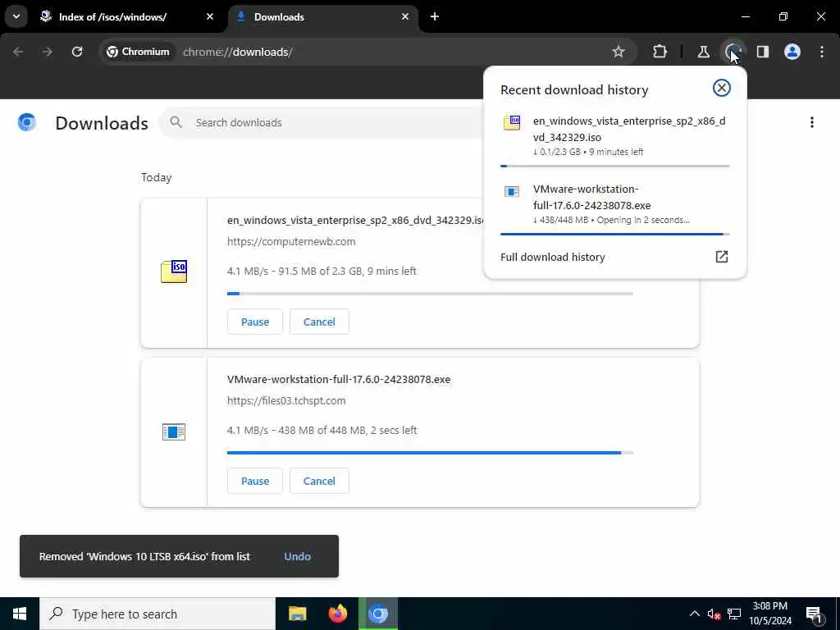This screenshot has width=840, height=630.
Task: Open the https://files03.tchspt.com source link
Action: (x=286, y=400)
